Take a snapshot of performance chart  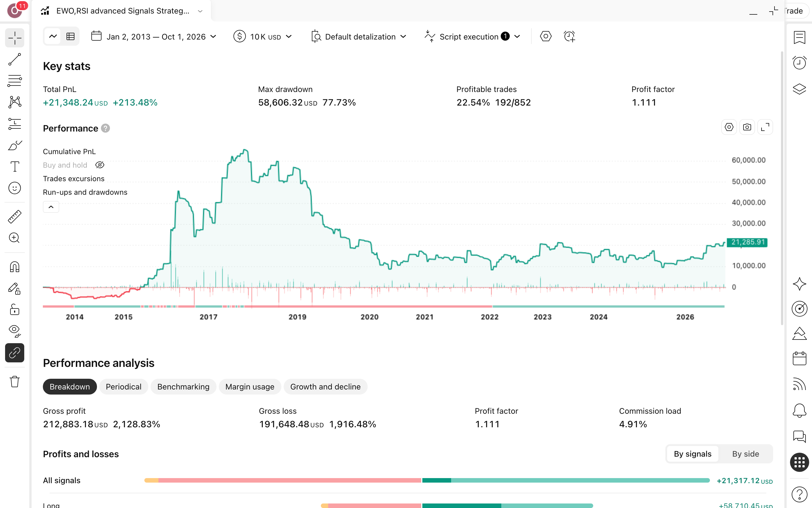(747, 127)
